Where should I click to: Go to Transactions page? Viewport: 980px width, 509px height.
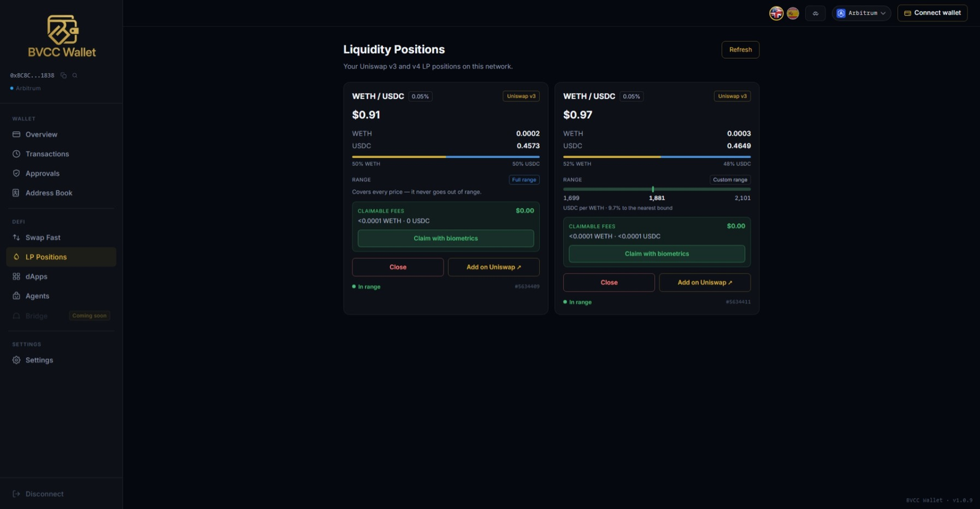61,154
